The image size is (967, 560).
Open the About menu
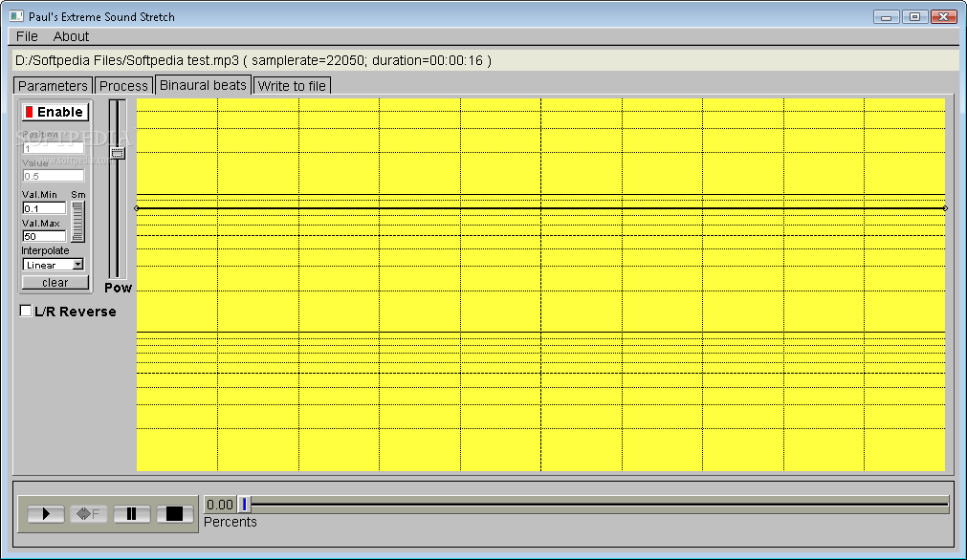pos(71,36)
